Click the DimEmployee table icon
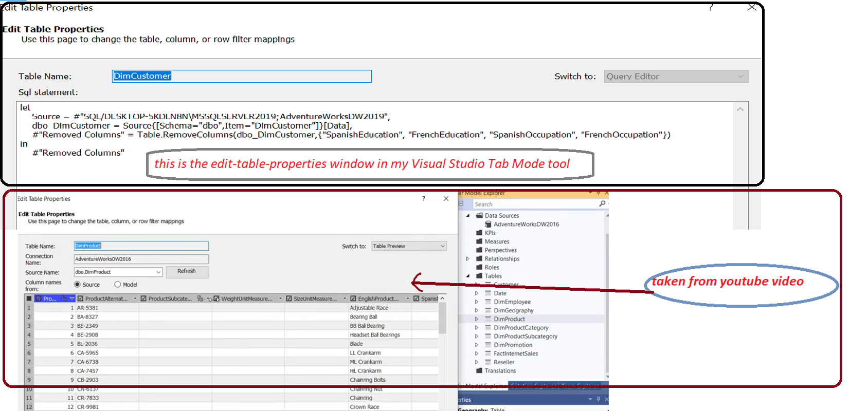Screen dimensions: 868x411 pos(488,302)
